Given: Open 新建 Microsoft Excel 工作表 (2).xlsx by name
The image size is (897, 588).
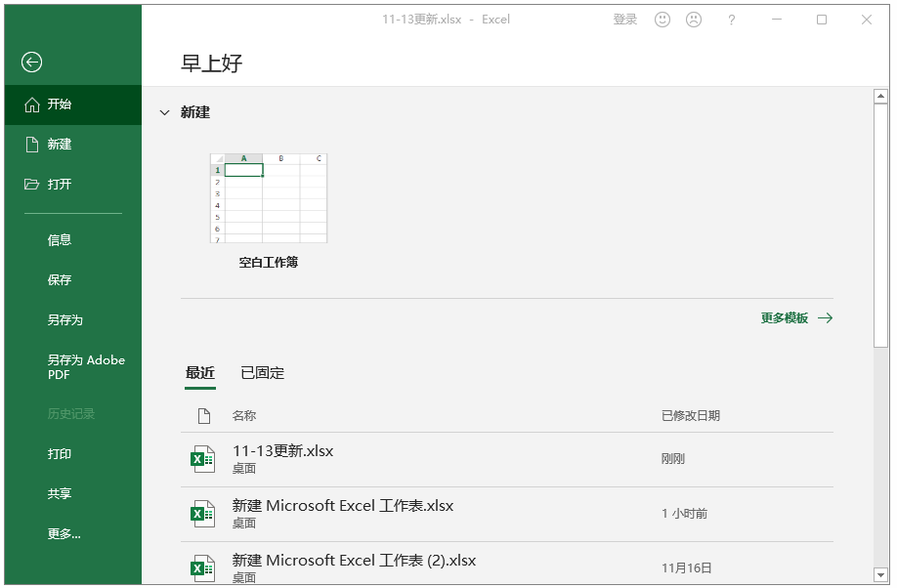Looking at the screenshot, I should [354, 560].
